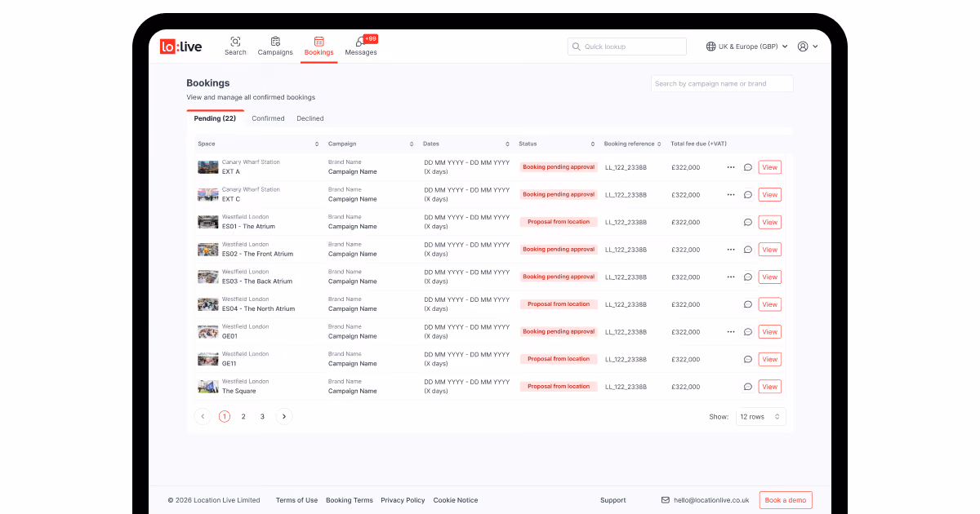Click the campaign name or brand search box
This screenshot has width=980, height=514.
click(x=722, y=83)
